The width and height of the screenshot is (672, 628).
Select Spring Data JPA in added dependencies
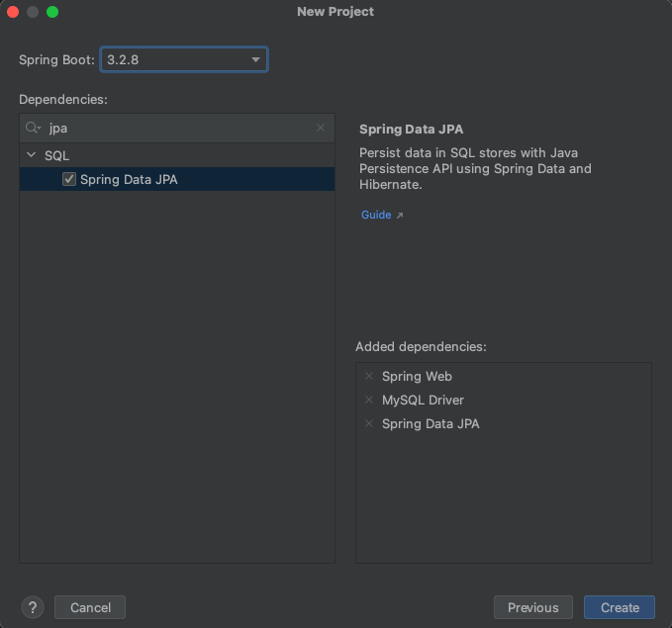pos(431,424)
